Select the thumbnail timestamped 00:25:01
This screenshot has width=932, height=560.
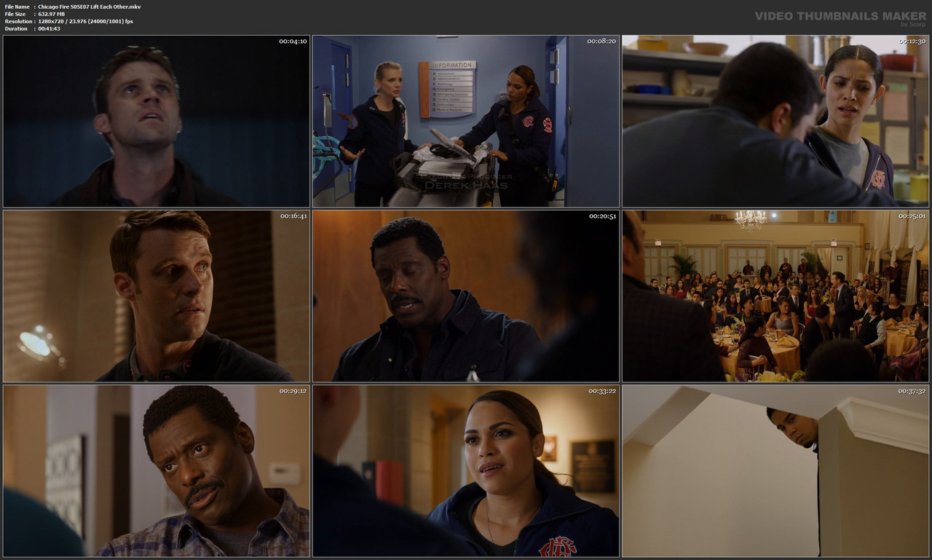775,296
